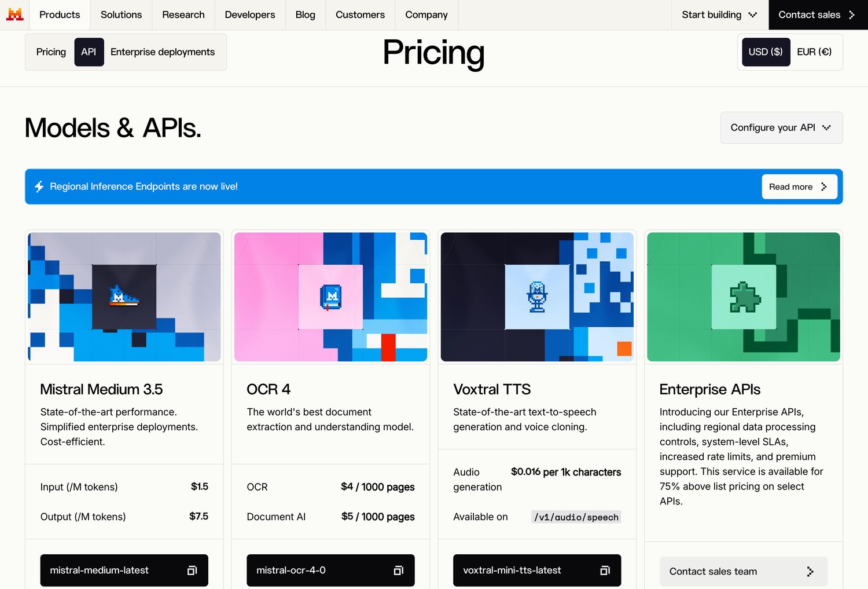
Task: Open the Customers page
Action: coord(360,15)
